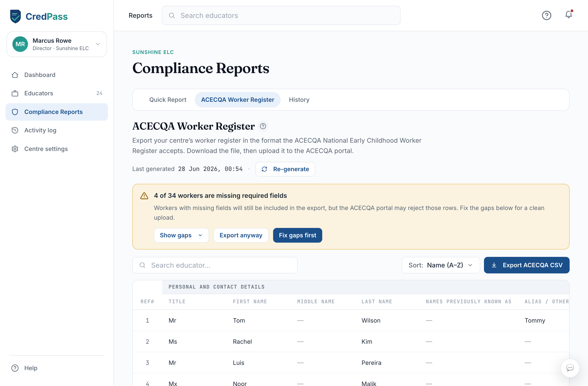Click the warning triangle icon in the alert
588x386 pixels.
144,196
